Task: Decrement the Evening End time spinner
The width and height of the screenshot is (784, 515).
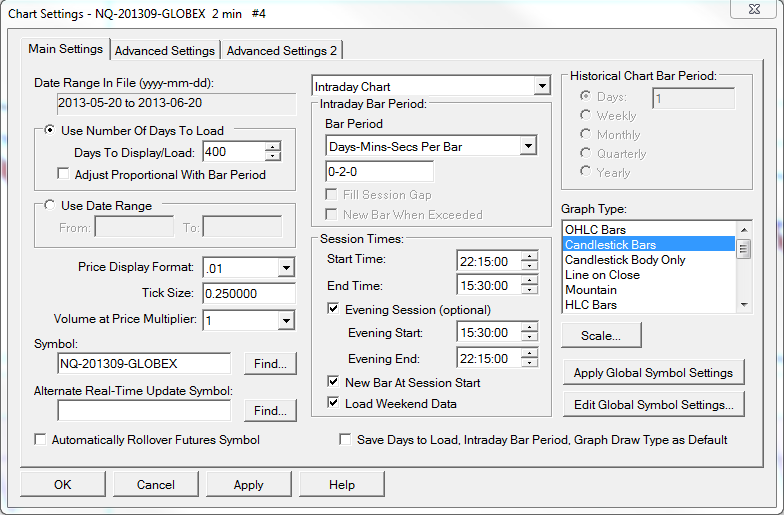Action: [530, 363]
